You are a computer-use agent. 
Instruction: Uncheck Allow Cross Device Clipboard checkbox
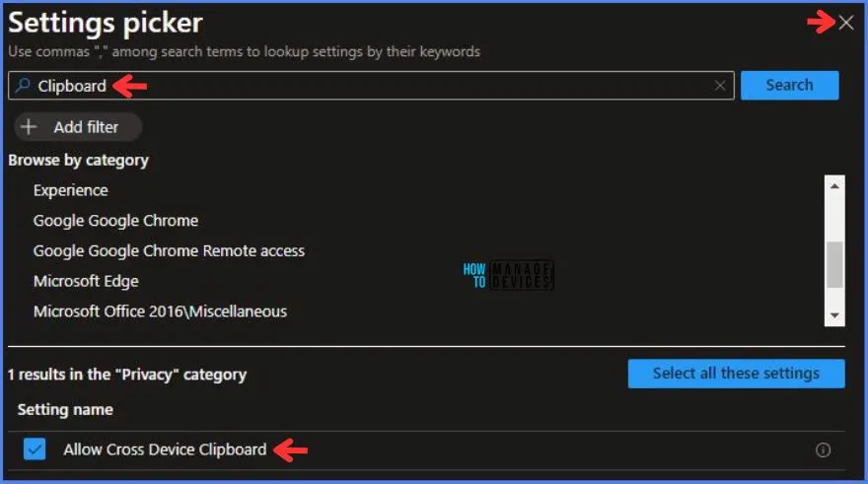[35, 449]
